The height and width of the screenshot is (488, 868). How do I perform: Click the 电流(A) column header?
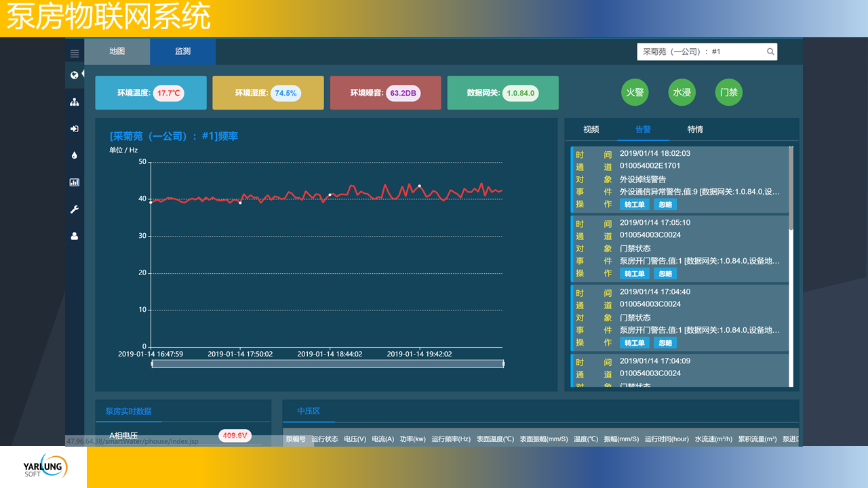click(383, 439)
